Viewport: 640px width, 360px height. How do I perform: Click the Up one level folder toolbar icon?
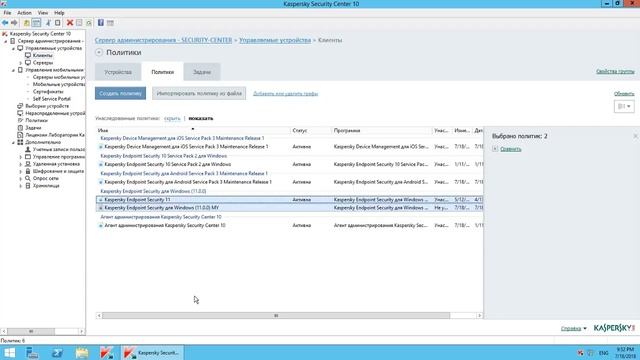click(27, 23)
